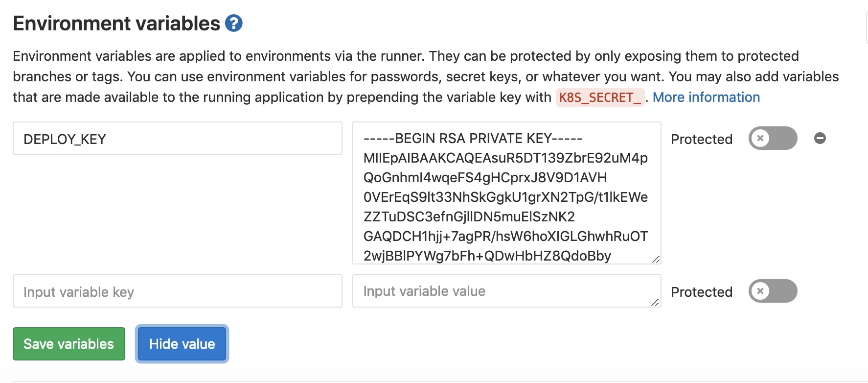Image resolution: width=868 pixels, height=383 pixels.
Task: Remove the DEPLOY_KEY variable with minus icon
Action: 820,138
